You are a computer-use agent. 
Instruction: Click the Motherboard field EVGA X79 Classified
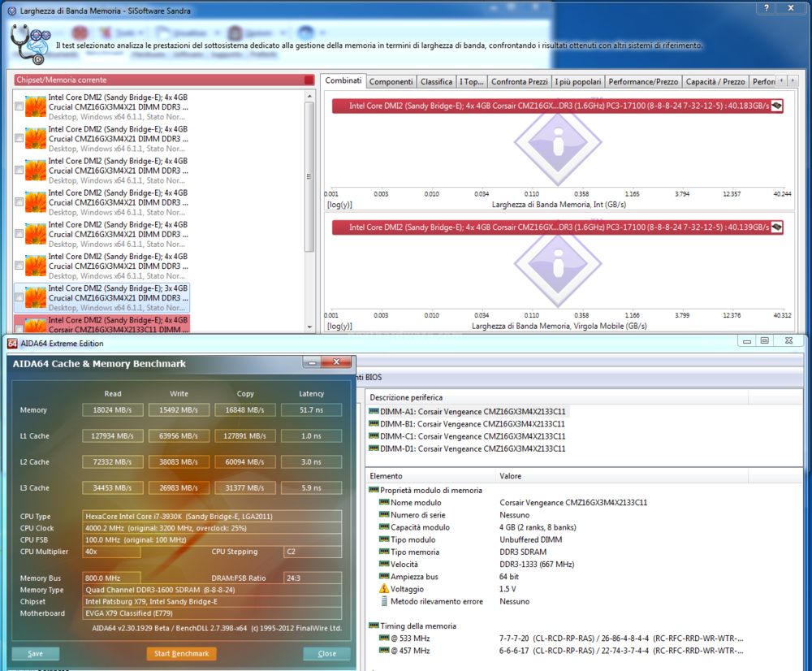coord(212,613)
